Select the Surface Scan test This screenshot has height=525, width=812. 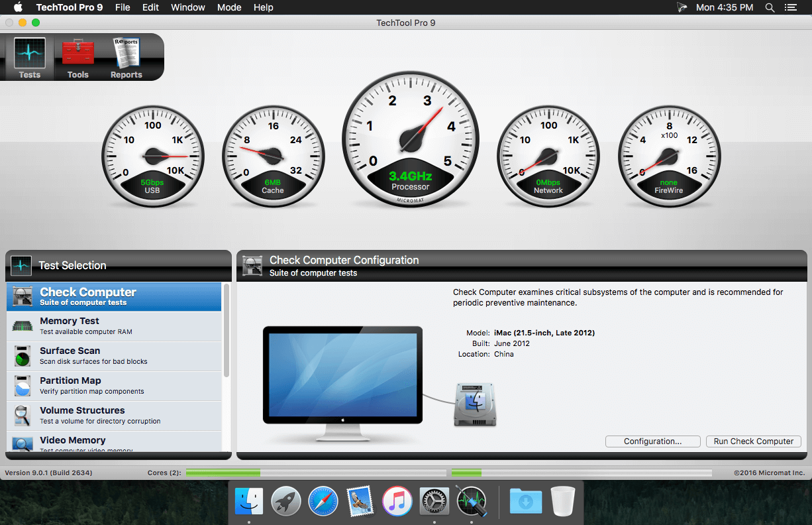[114, 356]
